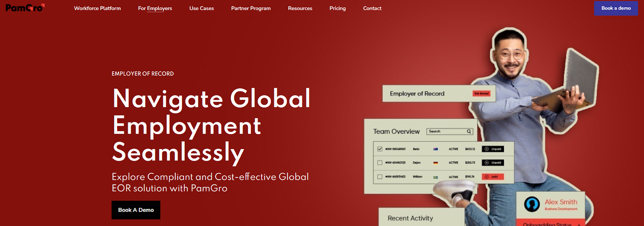Expand the Workforce Platform menu
This screenshot has width=644, height=226.
pos(97,8)
